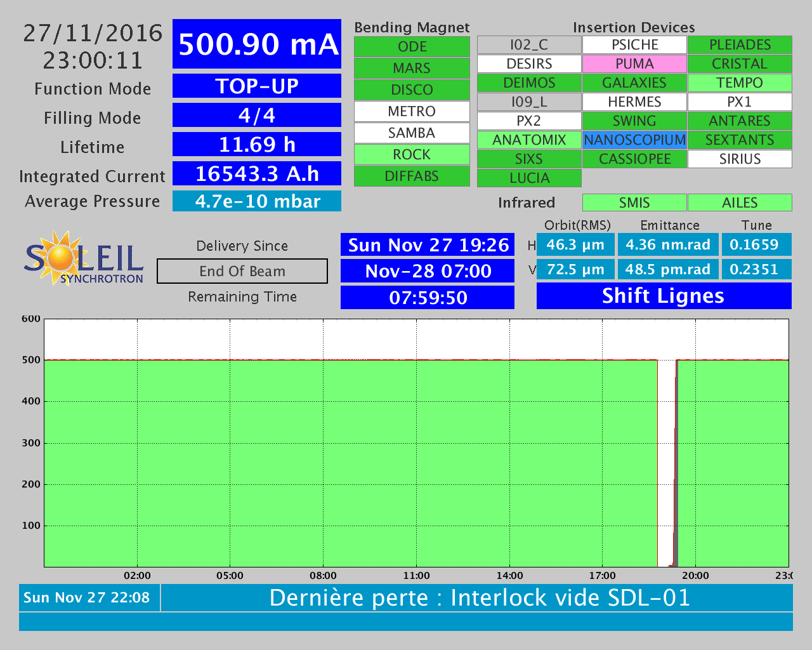812x650 pixels.
Task: Select the AILES infrared beamline
Action: (x=740, y=202)
